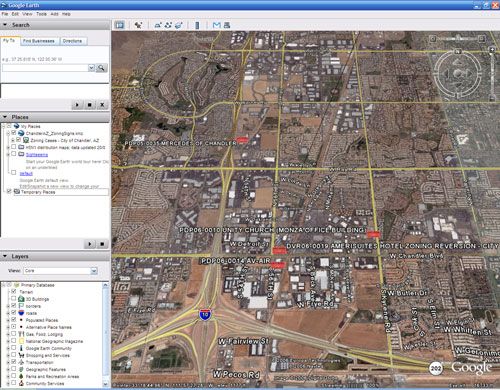
Task: Toggle the Transportation layer checkbox
Action: [x=14, y=362]
